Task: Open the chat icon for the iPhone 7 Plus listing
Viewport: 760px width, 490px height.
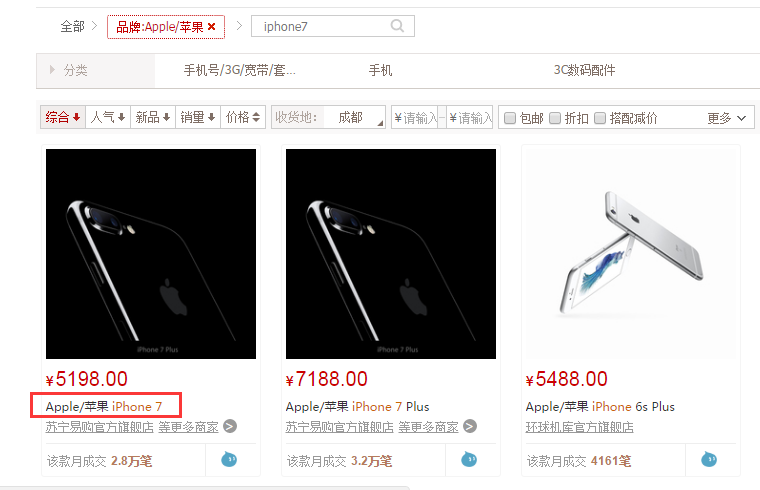Action: tap(469, 459)
